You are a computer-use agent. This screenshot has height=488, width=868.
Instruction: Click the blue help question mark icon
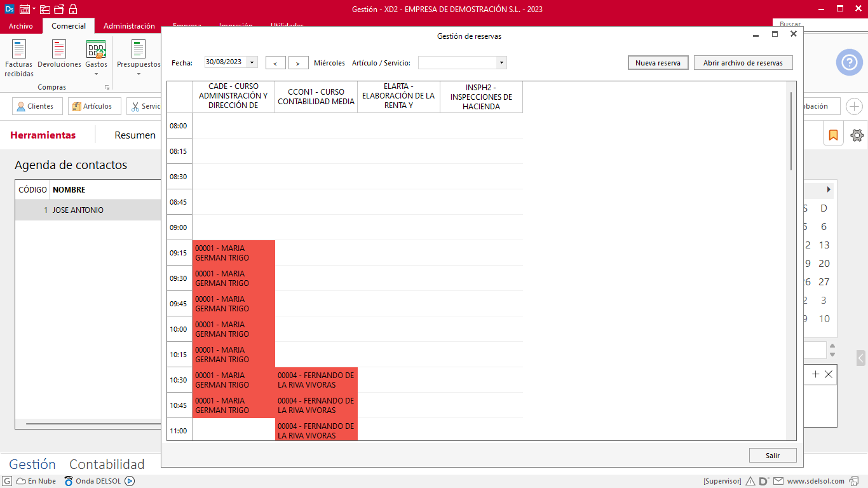849,62
